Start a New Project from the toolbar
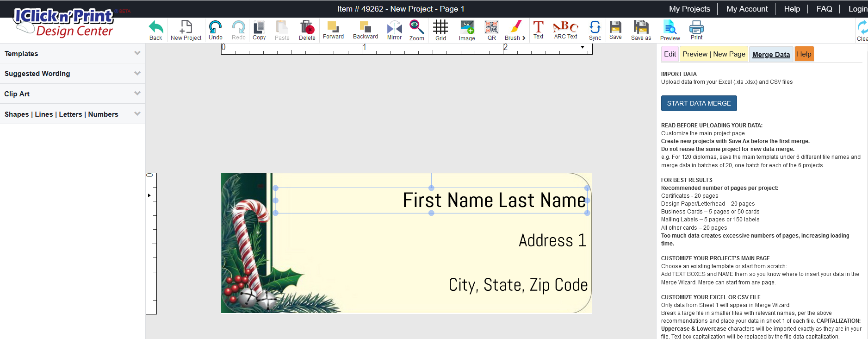Screen dimensions: 868x339 tap(186, 31)
